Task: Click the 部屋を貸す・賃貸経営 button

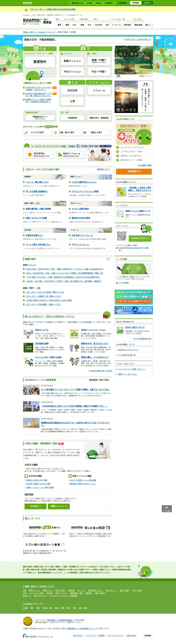Action: click(x=99, y=118)
